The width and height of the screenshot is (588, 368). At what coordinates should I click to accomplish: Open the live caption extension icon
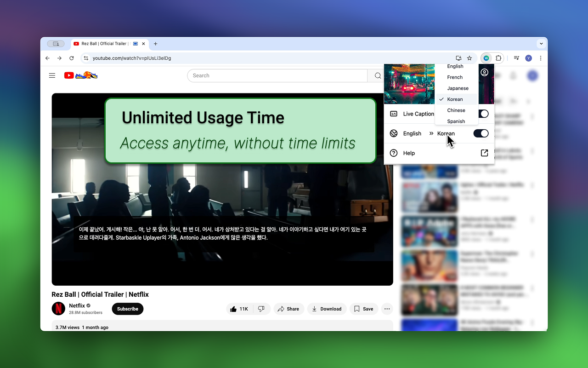click(486, 58)
